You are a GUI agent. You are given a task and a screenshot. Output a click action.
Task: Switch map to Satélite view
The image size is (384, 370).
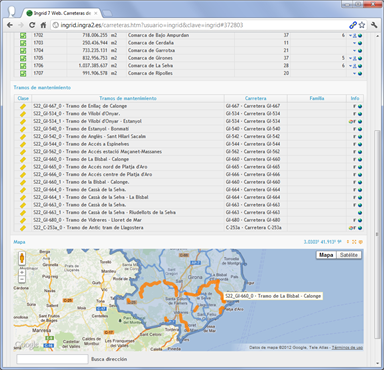pos(349,255)
